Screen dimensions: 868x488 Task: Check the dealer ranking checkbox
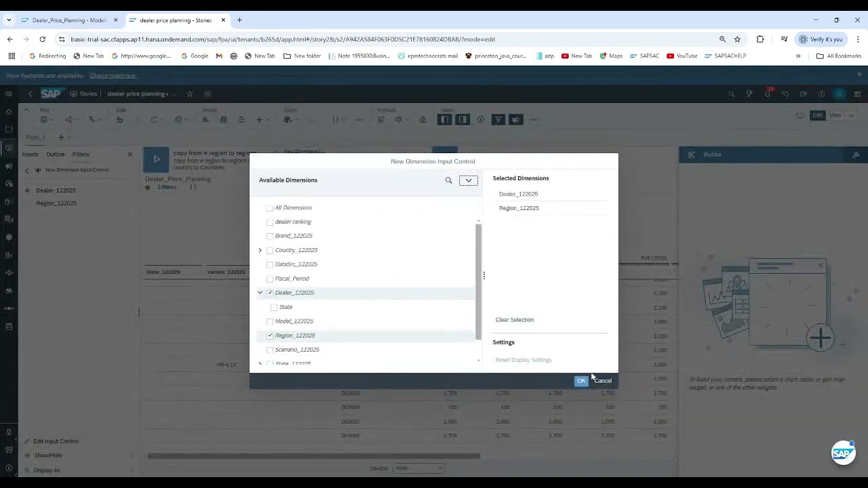tap(270, 222)
